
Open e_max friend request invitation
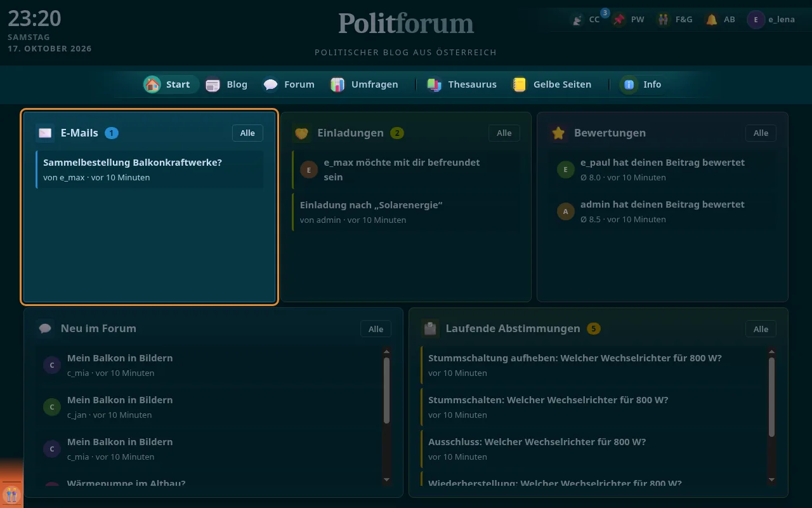pos(406,170)
